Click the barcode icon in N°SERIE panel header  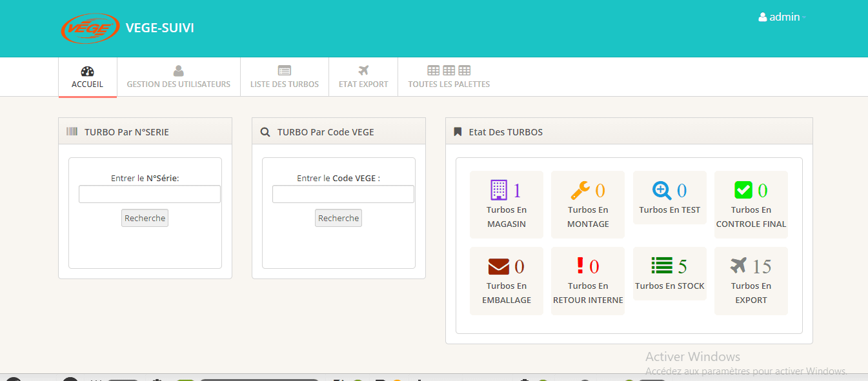tap(72, 132)
